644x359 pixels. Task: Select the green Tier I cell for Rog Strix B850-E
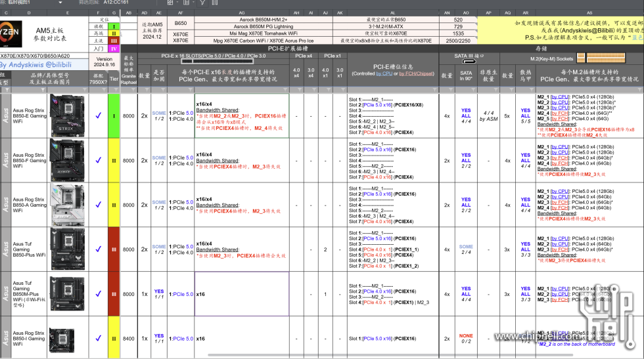114,116
